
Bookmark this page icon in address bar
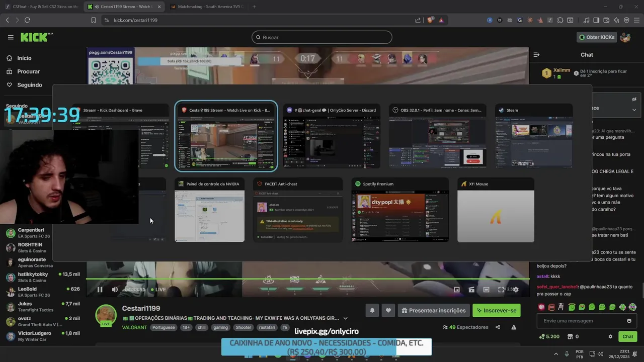(94, 20)
